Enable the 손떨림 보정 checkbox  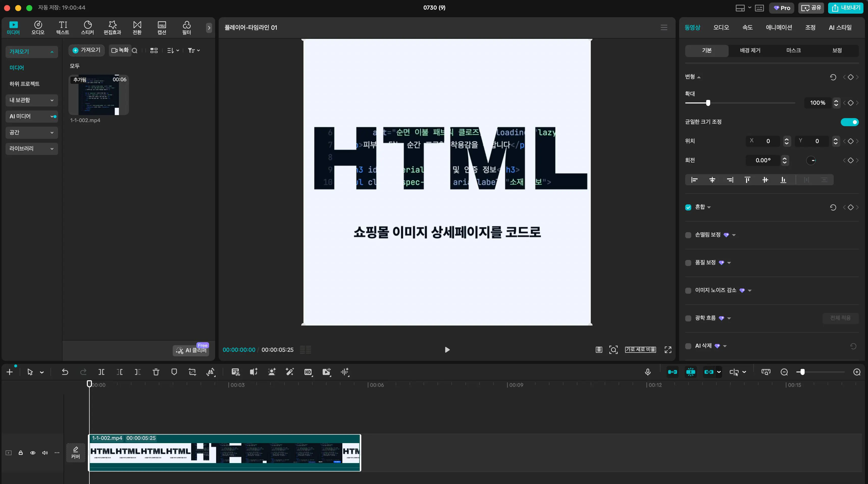coord(688,235)
